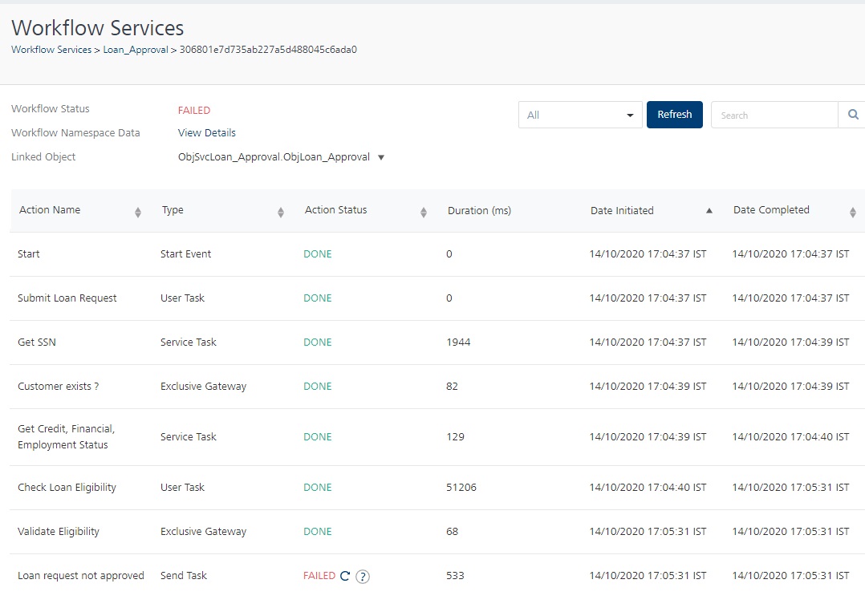Screen dimensions: 865x616
Task: Focus the Search text field
Action: click(774, 115)
